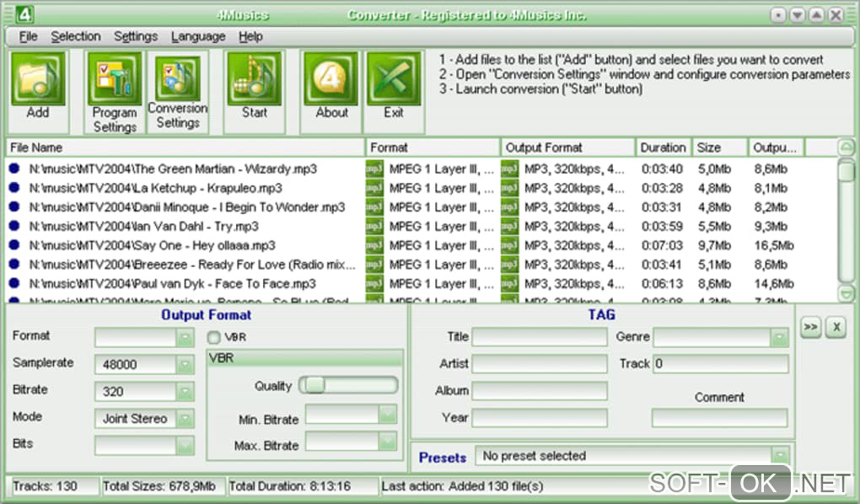The width and height of the screenshot is (860, 504).
Task: Click the 4Musics logo icon in title bar
Action: (24, 13)
